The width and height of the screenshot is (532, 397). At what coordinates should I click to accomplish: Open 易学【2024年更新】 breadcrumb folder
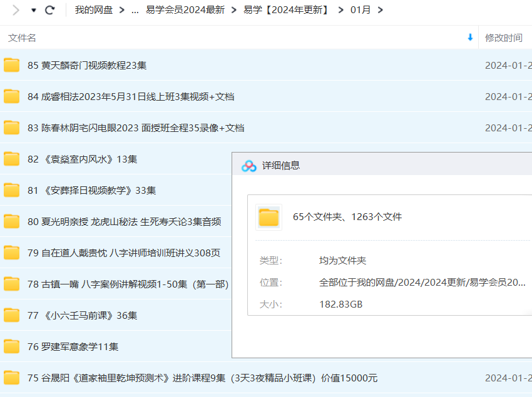coord(286,10)
